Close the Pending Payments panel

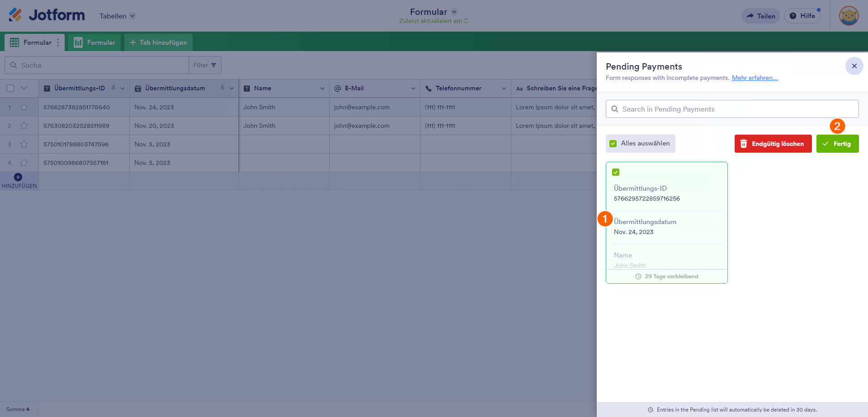coord(854,66)
